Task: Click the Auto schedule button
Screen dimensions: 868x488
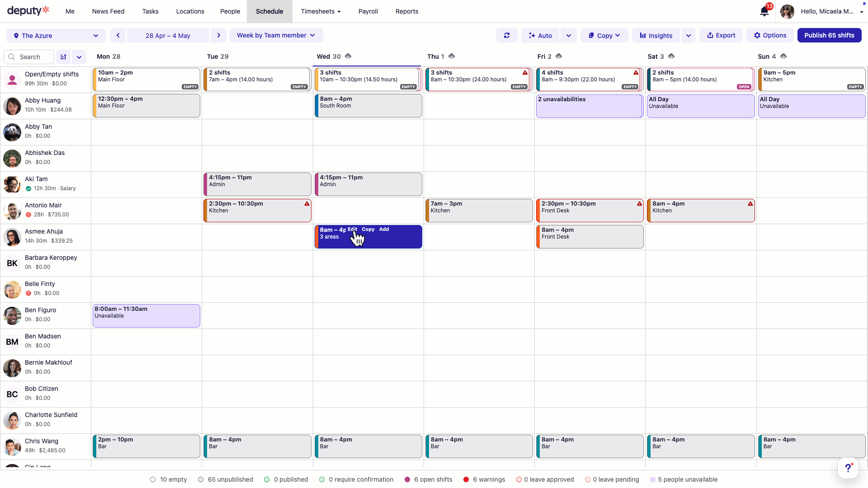Action: pos(540,35)
